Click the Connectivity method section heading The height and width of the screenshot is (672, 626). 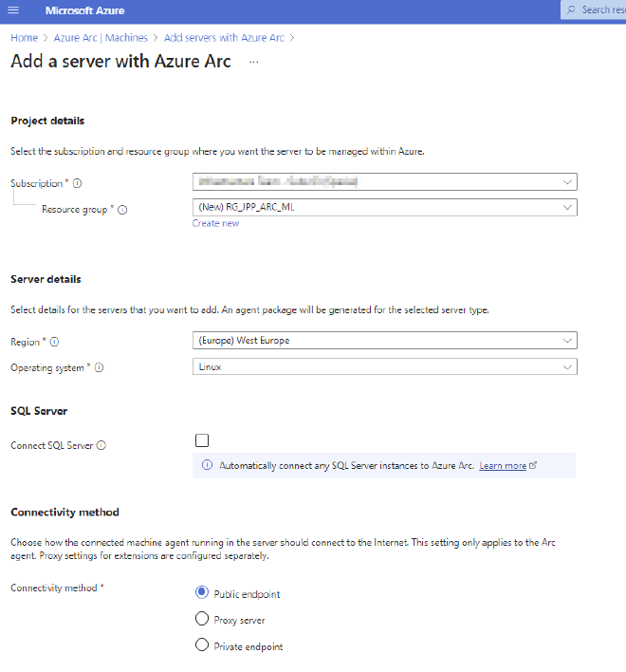point(64,513)
